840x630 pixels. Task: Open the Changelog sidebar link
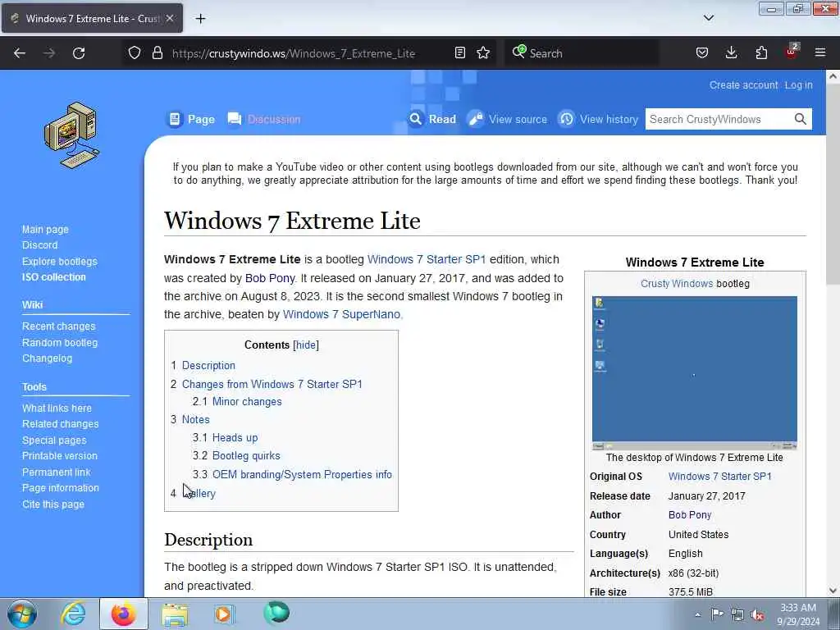47,358
